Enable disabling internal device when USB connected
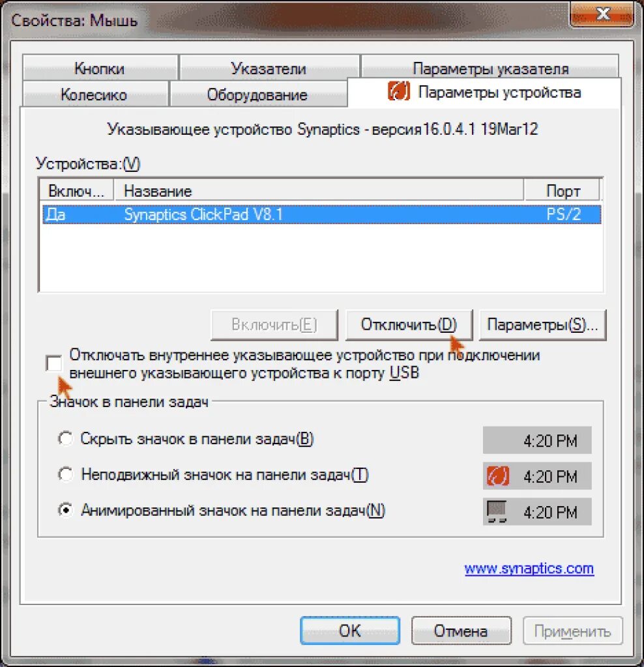This screenshot has width=644, height=667. pyautogui.click(x=54, y=363)
